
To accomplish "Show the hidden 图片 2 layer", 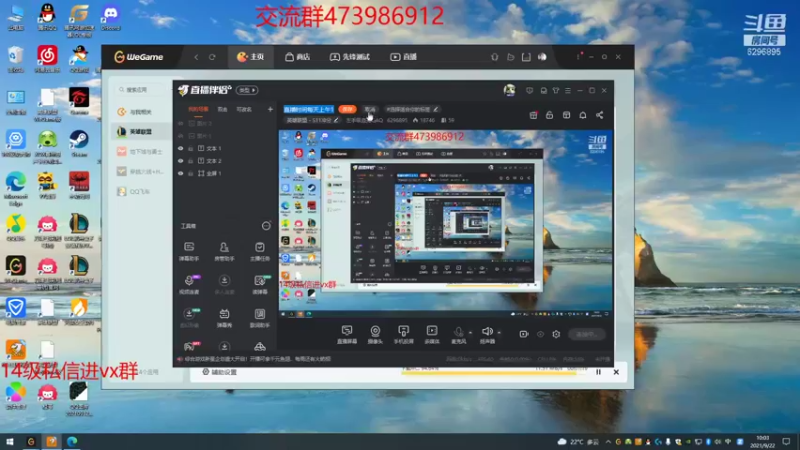I will (x=181, y=123).
